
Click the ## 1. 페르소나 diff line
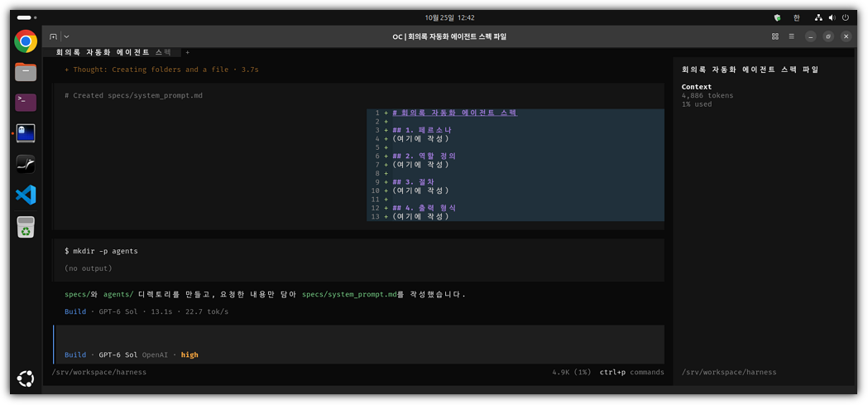[422, 130]
